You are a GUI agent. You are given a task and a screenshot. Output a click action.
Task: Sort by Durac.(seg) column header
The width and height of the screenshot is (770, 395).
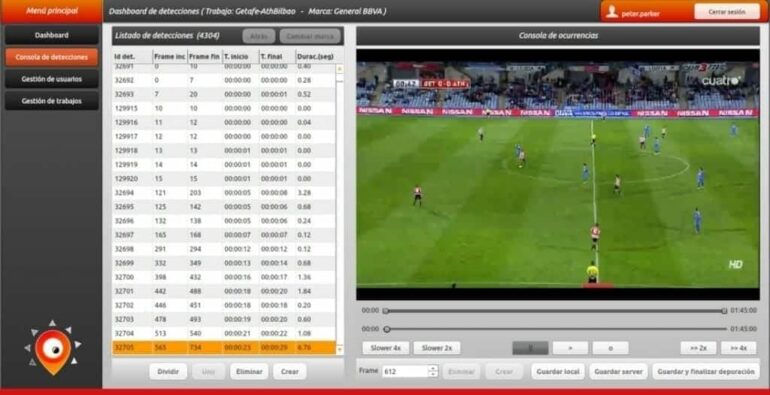pyautogui.click(x=315, y=56)
